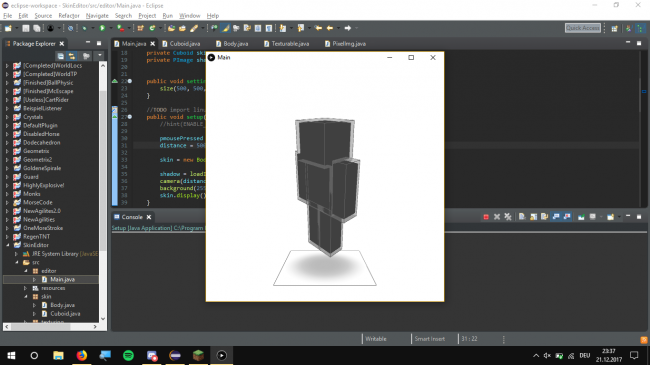The height and width of the screenshot is (365, 650).
Task: Toggle Show Whitespace Characters icon
Action: [269, 28]
